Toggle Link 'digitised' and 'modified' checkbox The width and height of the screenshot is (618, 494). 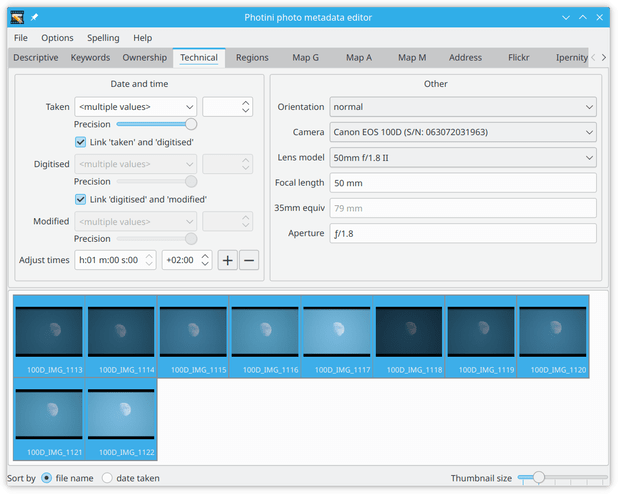80,199
